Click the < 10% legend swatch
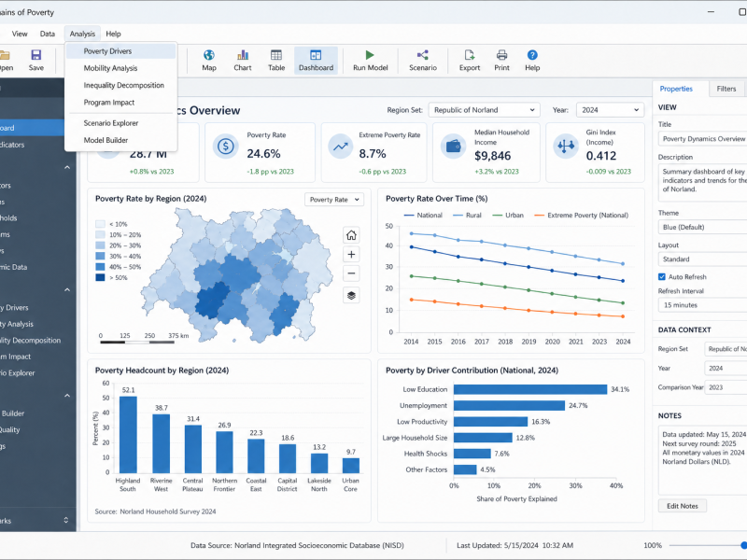 [x=100, y=224]
